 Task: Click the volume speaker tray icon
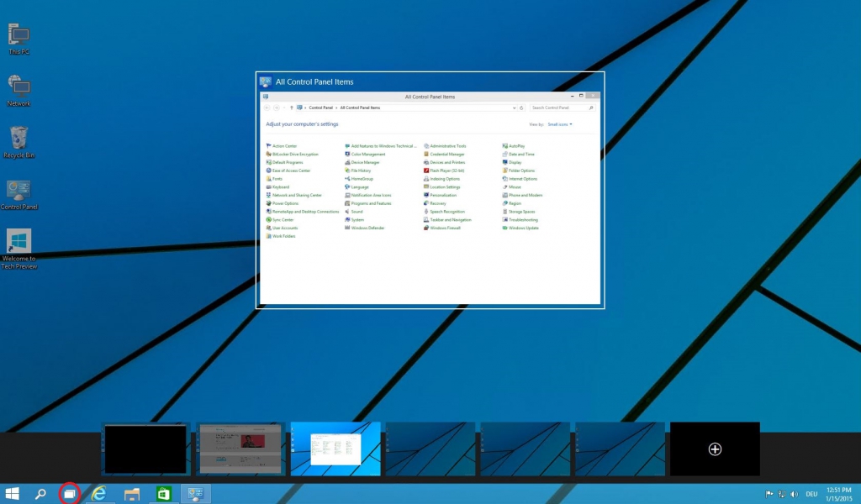tap(795, 494)
